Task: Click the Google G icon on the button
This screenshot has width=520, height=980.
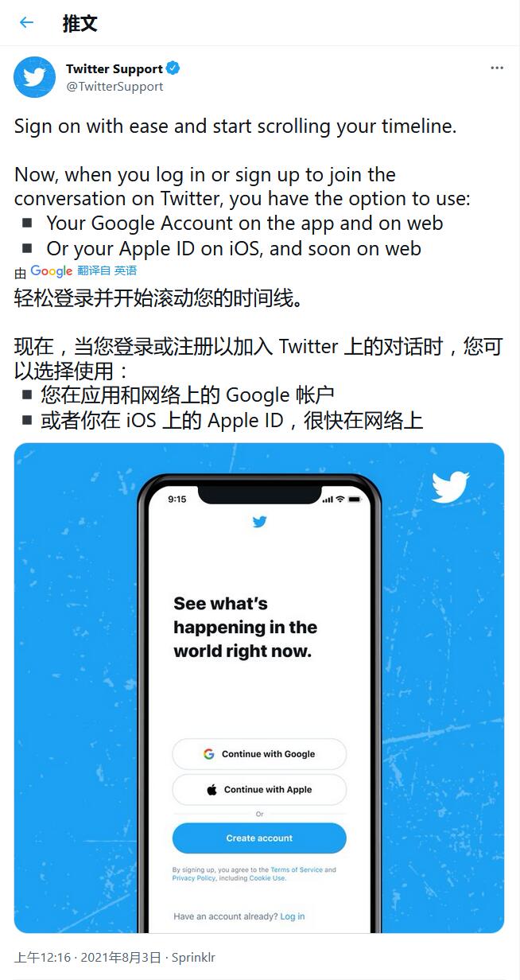Action: tap(208, 754)
